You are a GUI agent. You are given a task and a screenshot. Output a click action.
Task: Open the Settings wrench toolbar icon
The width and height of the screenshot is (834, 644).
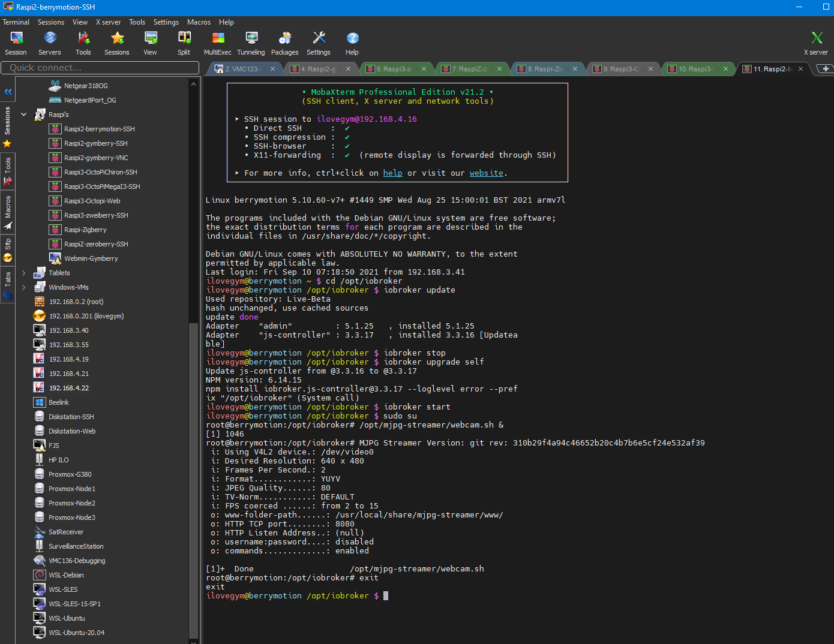(319, 43)
